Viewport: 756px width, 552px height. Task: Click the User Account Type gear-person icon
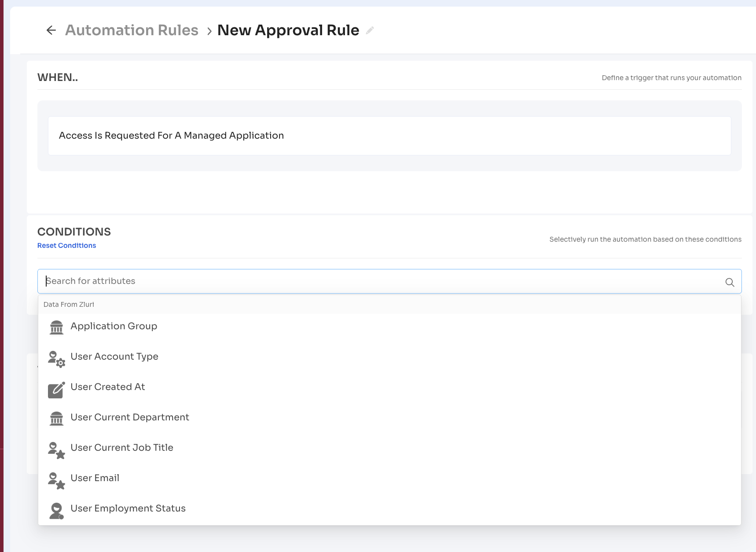click(x=56, y=358)
